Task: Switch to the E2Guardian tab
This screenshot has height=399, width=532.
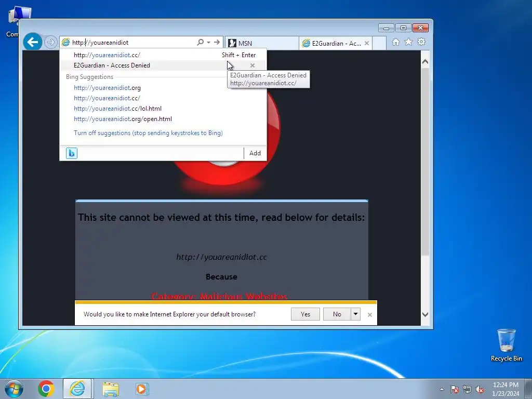Action: point(332,44)
